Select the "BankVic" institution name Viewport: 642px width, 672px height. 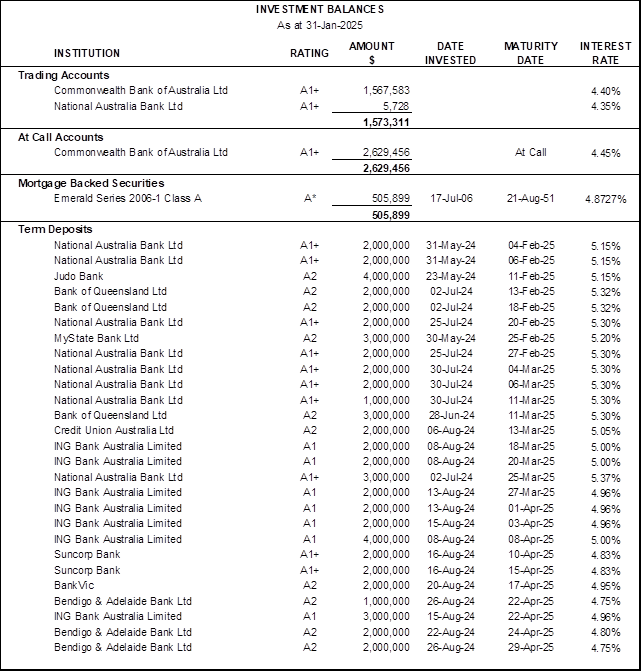(74, 585)
